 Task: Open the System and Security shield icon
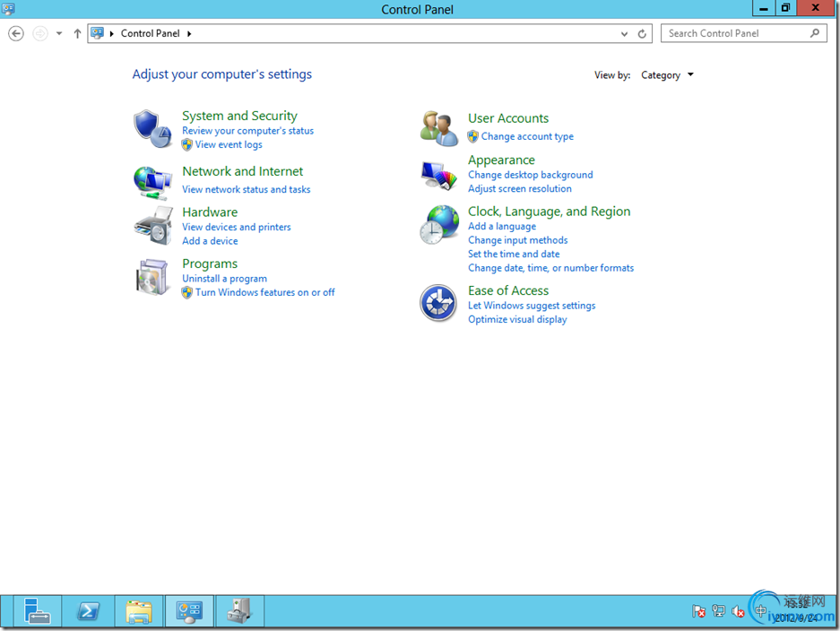point(152,128)
